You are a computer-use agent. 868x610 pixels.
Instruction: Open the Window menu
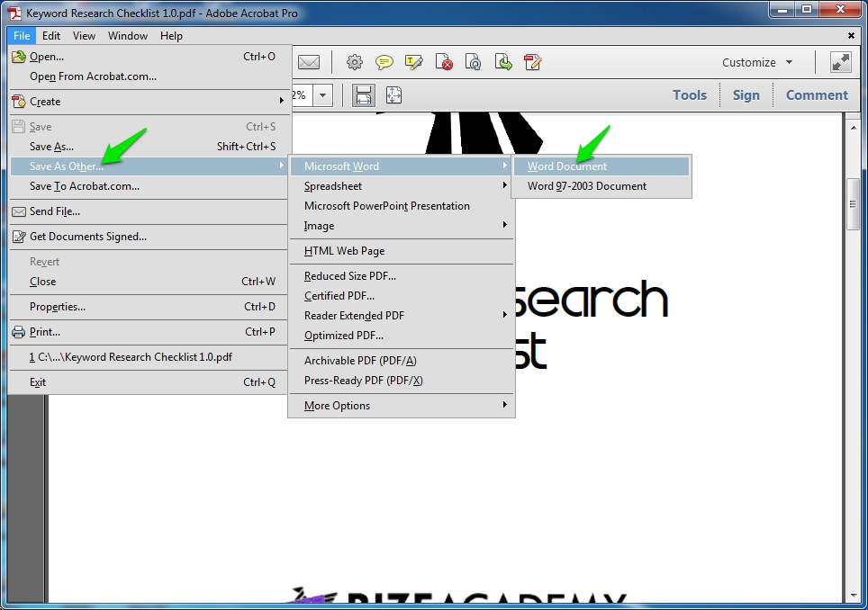pyautogui.click(x=127, y=36)
